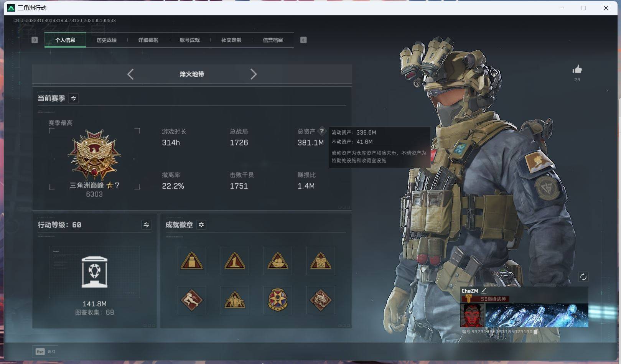Click the 三角洲巅峰 rank emblem
This screenshot has height=364, width=621.
94,155
